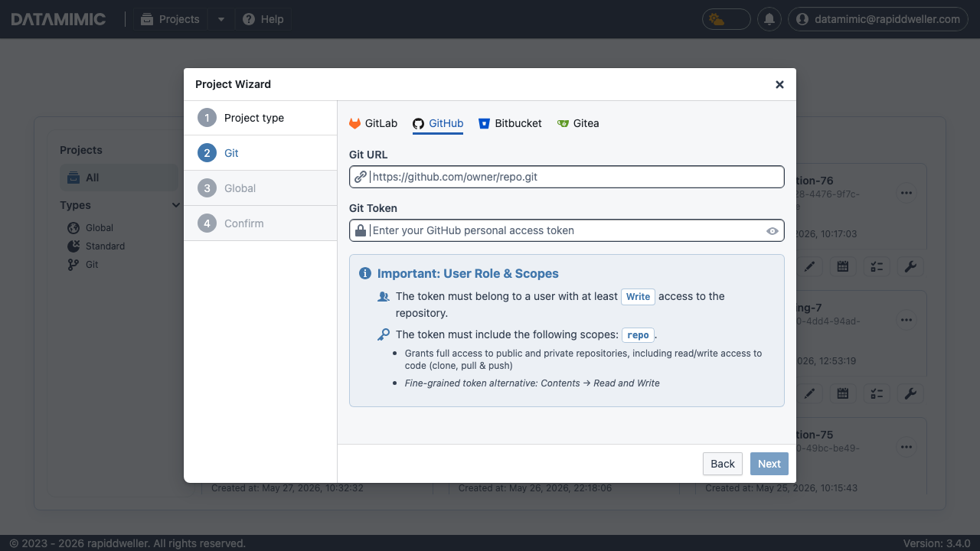980x551 pixels.
Task: Click task list icon on the -7 project card
Action: click(877, 393)
